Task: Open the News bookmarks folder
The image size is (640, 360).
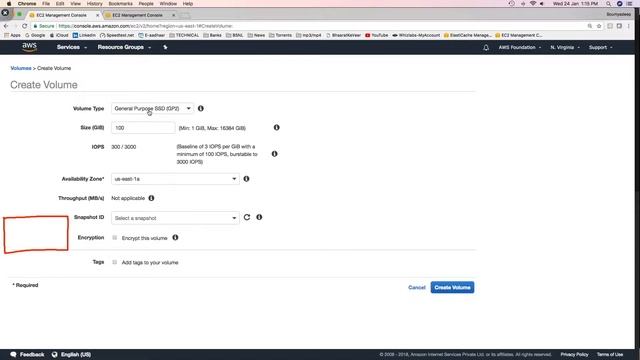Action: tap(256, 36)
